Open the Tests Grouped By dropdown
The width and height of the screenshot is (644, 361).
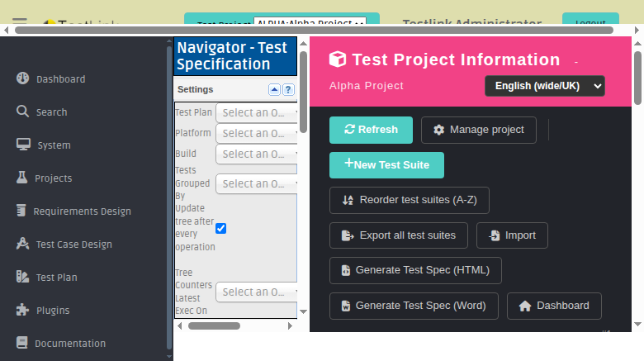coord(257,183)
